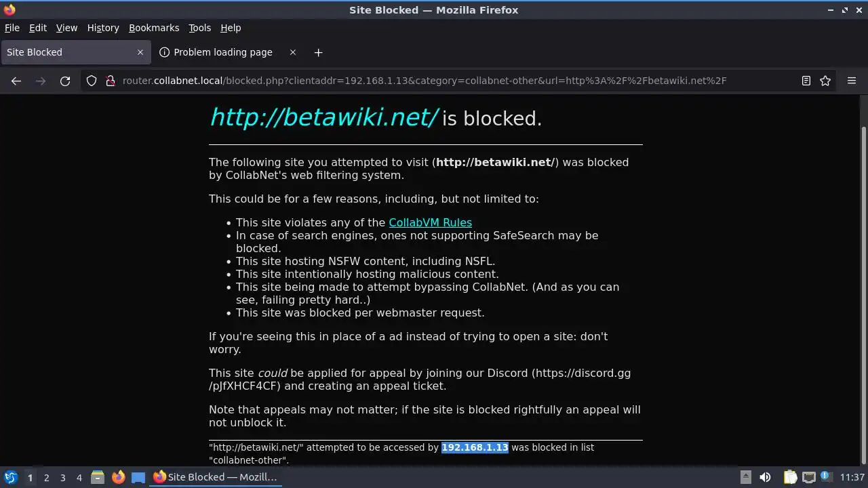The image size is (868, 488).
Task: Show site connection security padlock
Action: pos(110,81)
